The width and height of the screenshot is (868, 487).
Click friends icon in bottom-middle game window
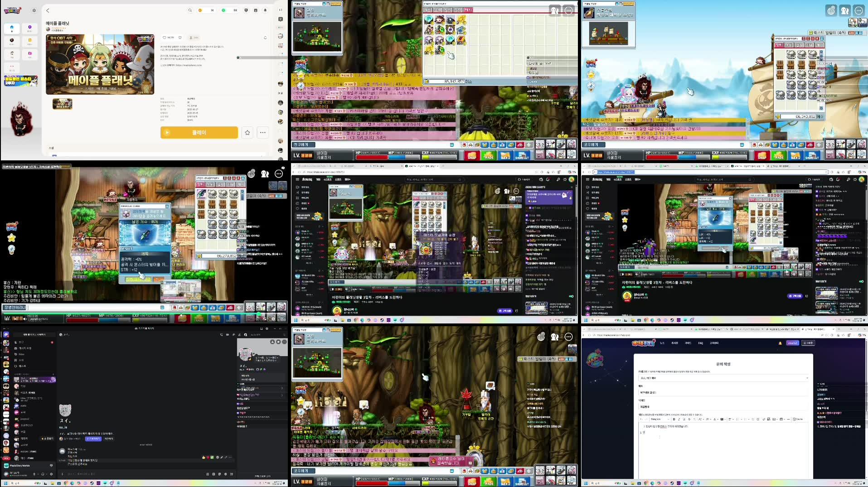point(555,337)
